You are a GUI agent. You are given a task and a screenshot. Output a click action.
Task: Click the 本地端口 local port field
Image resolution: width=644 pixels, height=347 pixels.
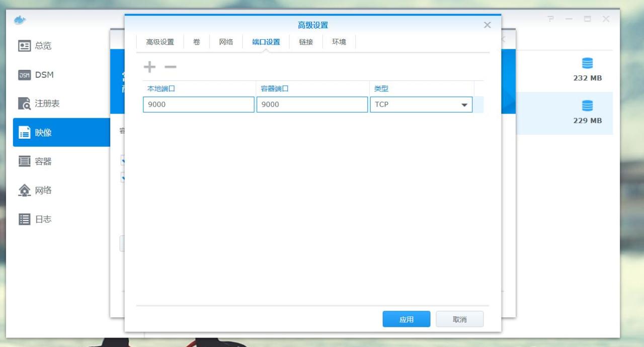198,105
